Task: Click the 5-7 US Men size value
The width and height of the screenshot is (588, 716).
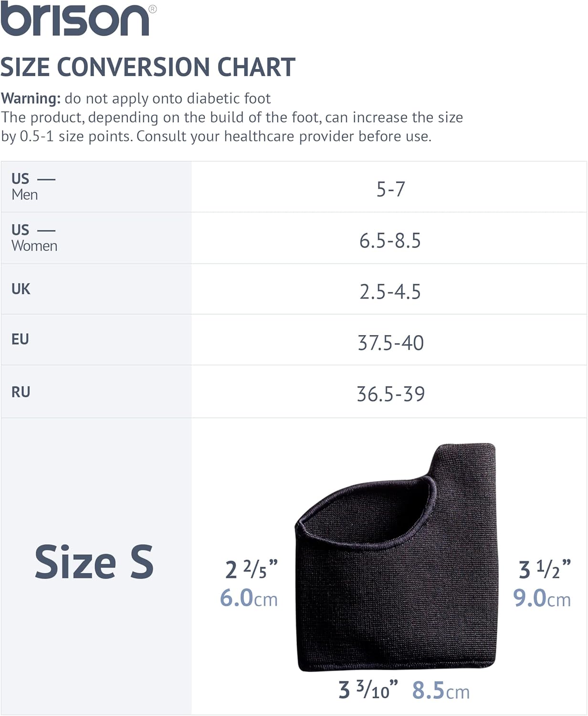Action: pyautogui.click(x=390, y=189)
